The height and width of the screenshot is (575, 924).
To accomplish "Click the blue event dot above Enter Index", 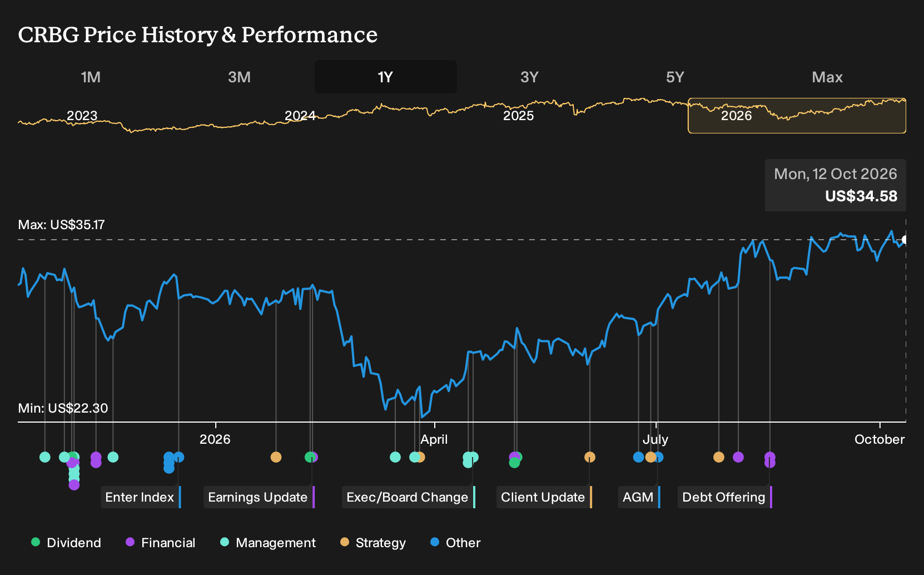I will coord(178,457).
